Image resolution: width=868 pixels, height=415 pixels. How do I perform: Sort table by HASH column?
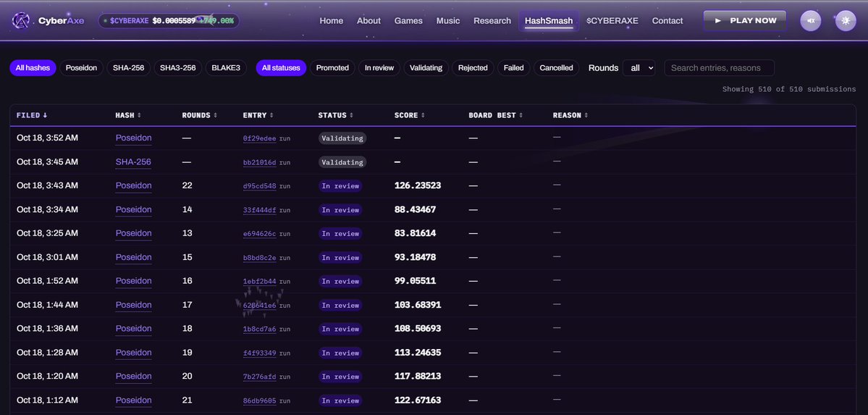128,115
